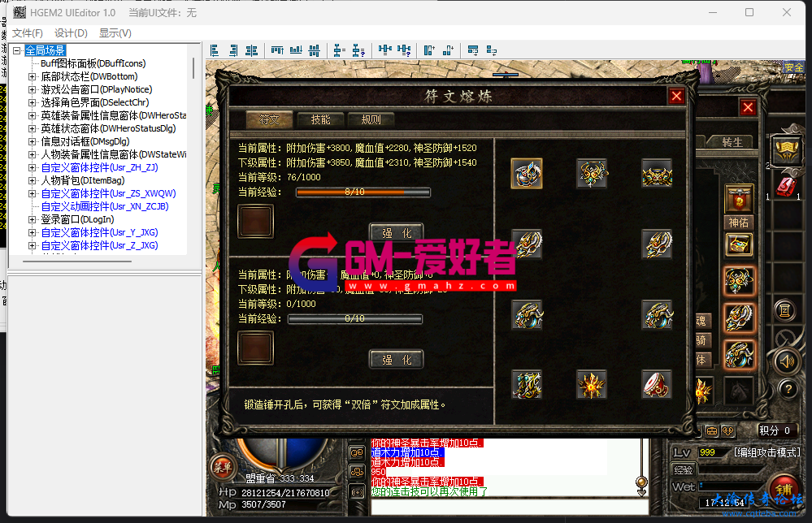
Task: Expand the 游戏公告窗口(DPlayNotice) node
Action: pyautogui.click(x=33, y=89)
